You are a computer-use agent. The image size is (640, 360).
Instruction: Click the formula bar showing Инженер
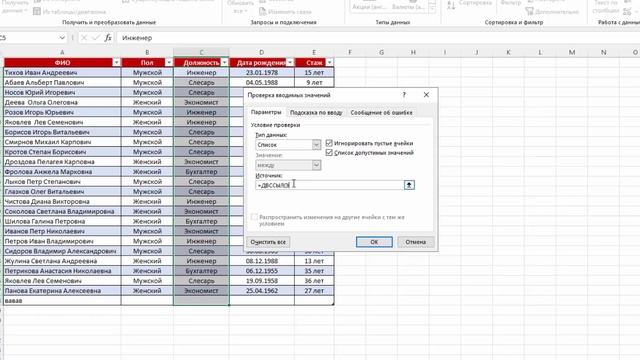pyautogui.click(x=378, y=38)
